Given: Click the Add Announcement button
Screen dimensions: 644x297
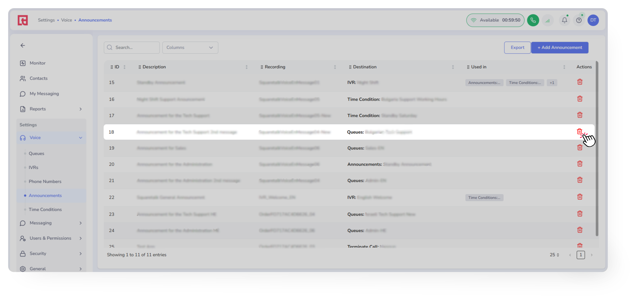Looking at the screenshot, I should [560, 48].
